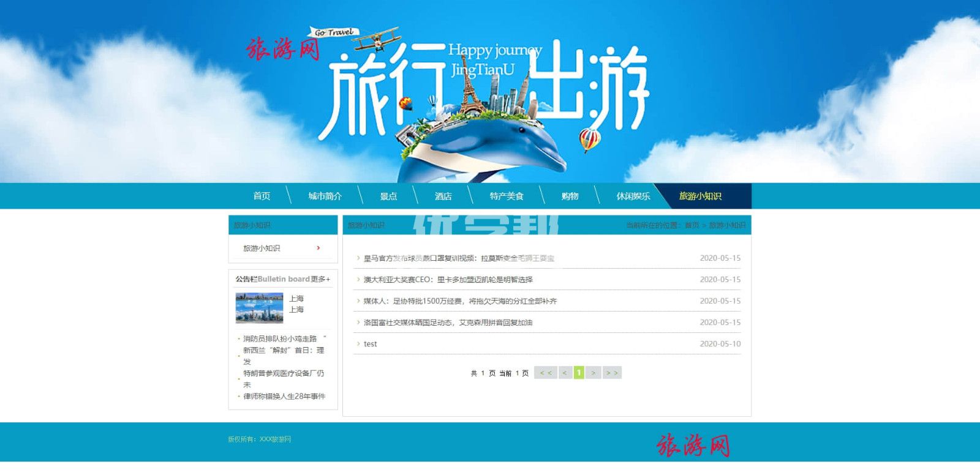
Task: Click the red 旅游网 logo in footer
Action: click(x=693, y=445)
